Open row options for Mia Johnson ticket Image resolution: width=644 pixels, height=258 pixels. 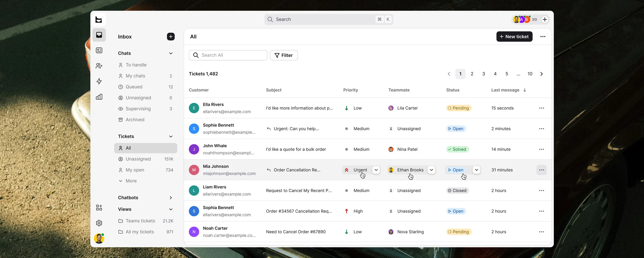[x=541, y=170]
